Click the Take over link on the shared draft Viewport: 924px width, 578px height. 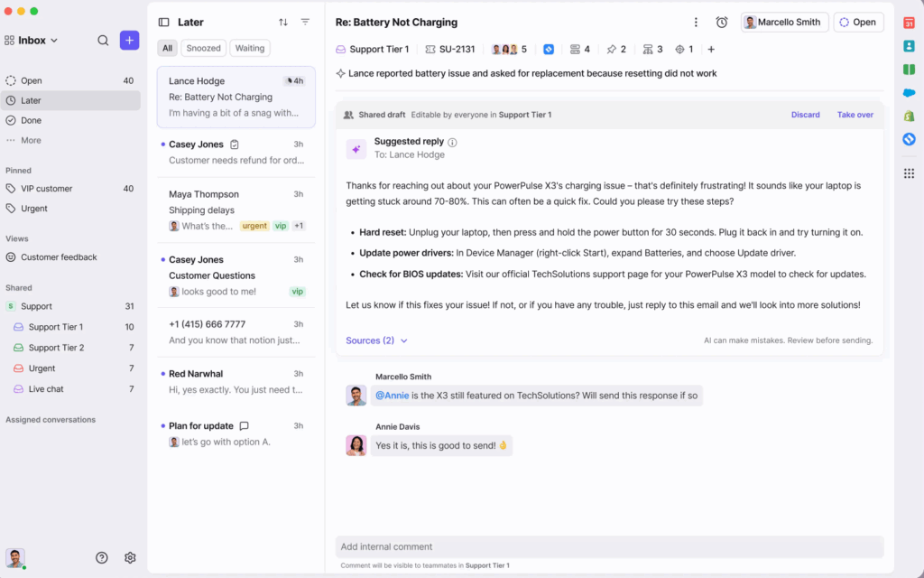(x=855, y=115)
